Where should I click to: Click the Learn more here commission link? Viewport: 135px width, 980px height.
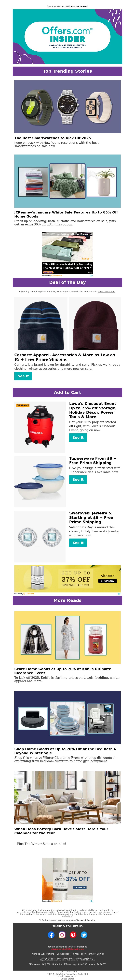tap(107, 292)
